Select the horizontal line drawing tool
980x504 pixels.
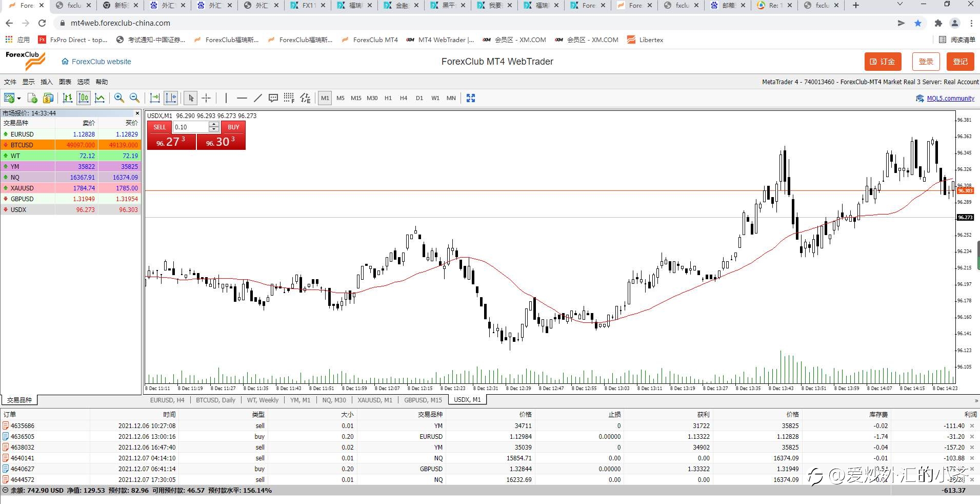(x=242, y=98)
